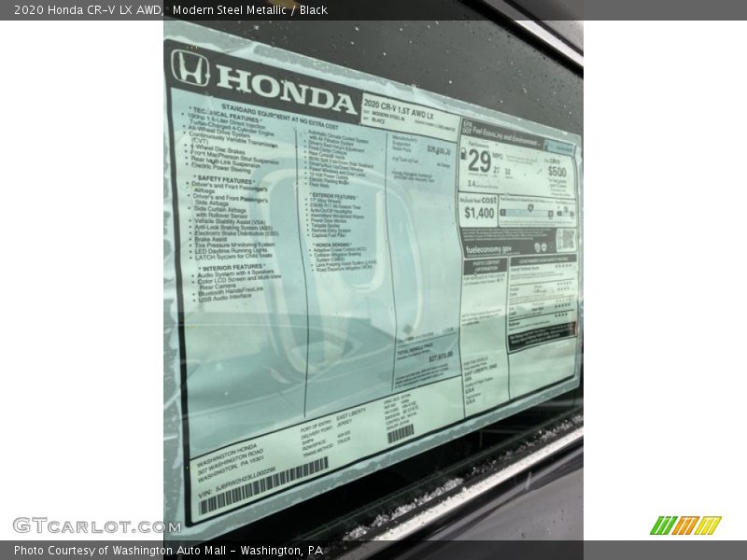747x560 pixels.
Task: Click the 'WASHINGTON HONDA' dealer name
Action: tap(227, 455)
